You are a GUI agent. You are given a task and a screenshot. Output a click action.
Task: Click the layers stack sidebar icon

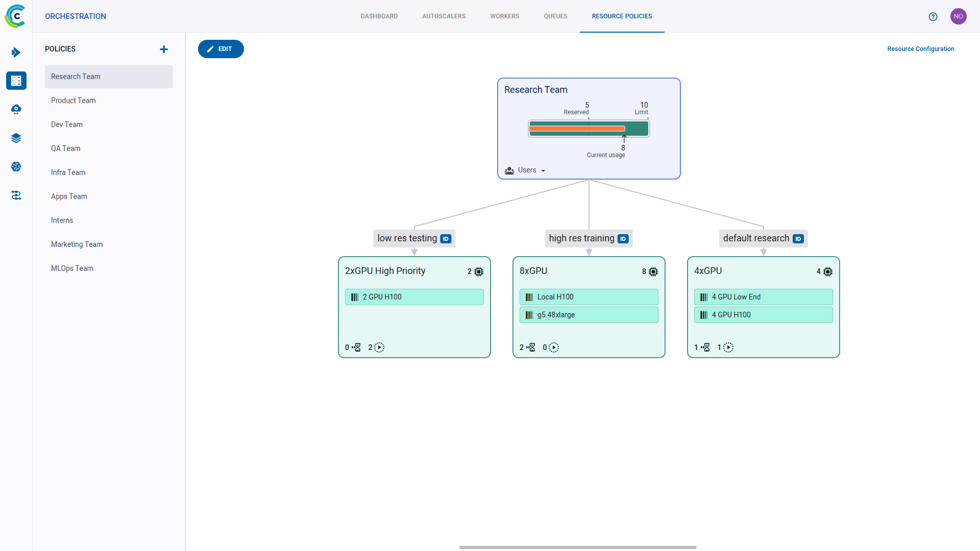tap(16, 138)
